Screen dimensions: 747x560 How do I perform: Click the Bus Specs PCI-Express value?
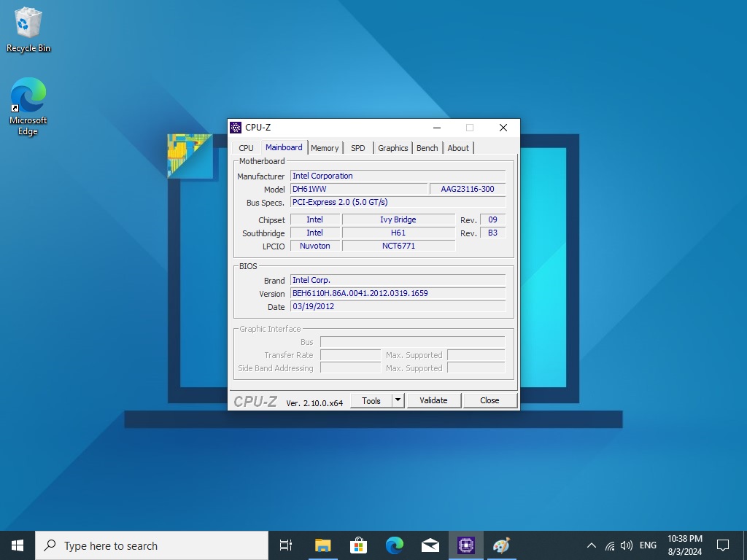coord(398,202)
